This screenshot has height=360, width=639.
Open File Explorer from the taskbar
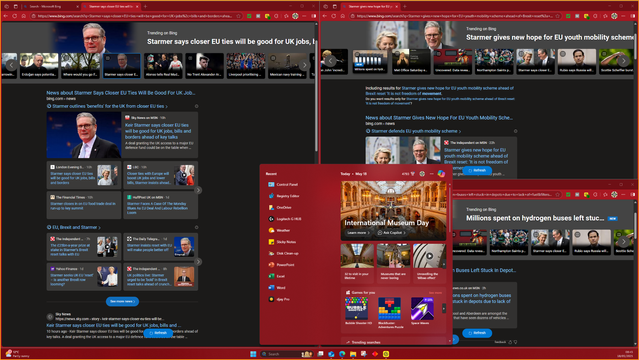353,354
